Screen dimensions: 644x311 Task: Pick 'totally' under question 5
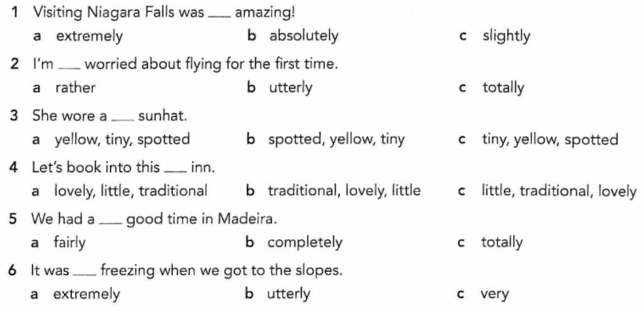[x=502, y=243]
